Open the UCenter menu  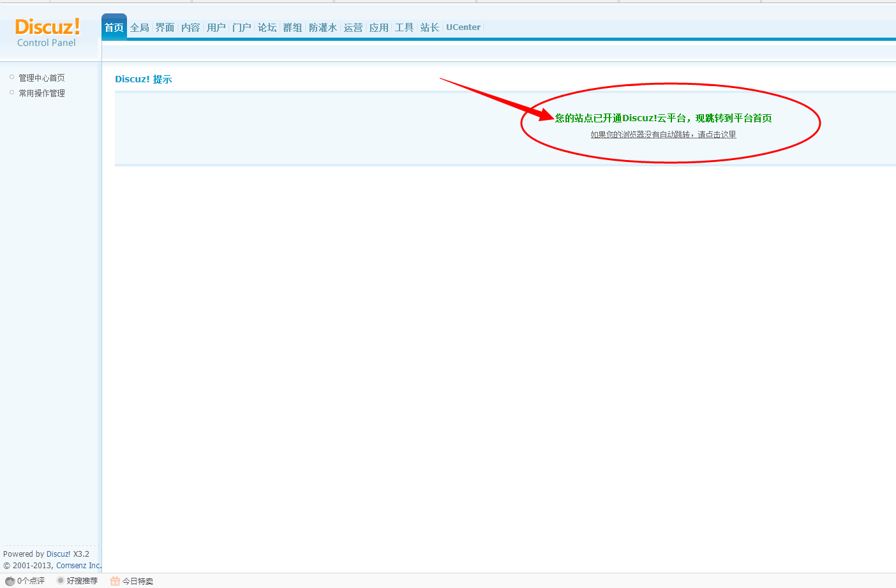[x=463, y=27]
